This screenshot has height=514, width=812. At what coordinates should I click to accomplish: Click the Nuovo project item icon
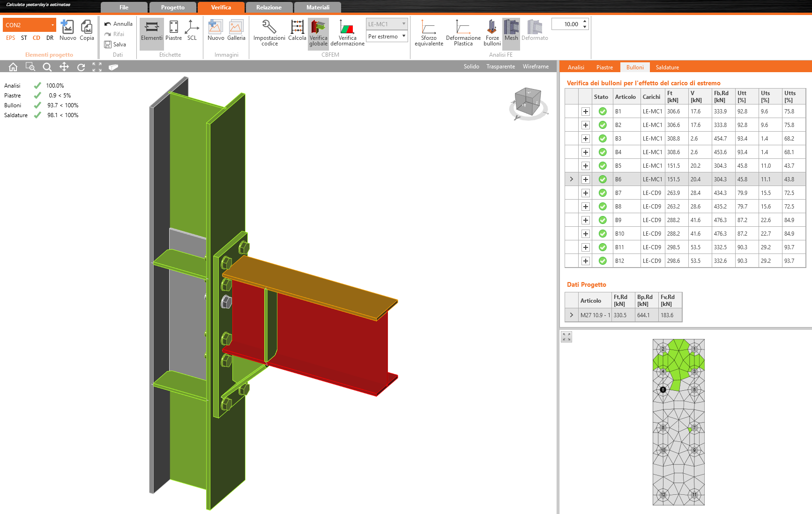[67, 30]
